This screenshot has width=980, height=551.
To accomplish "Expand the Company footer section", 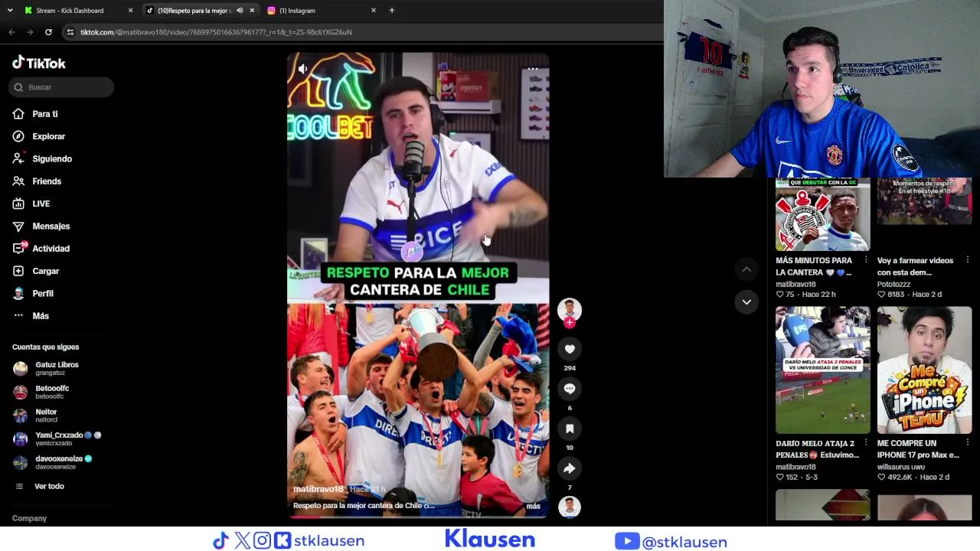I will click(29, 518).
